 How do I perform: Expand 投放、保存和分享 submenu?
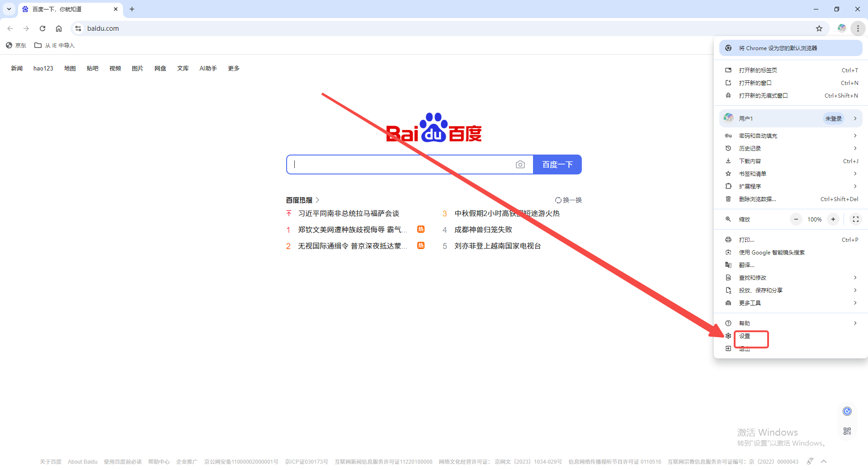coord(791,290)
